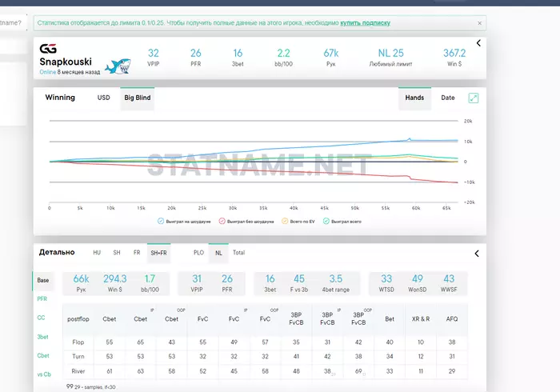Screen dimensions: 560x392
Task: Open the vs Cb stats section
Action: tap(44, 374)
